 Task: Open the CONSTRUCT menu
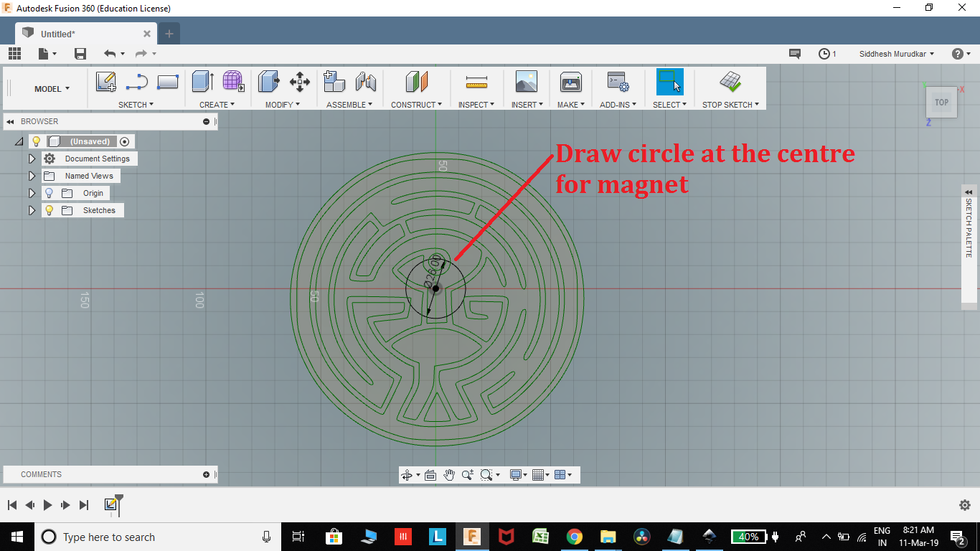click(x=417, y=105)
